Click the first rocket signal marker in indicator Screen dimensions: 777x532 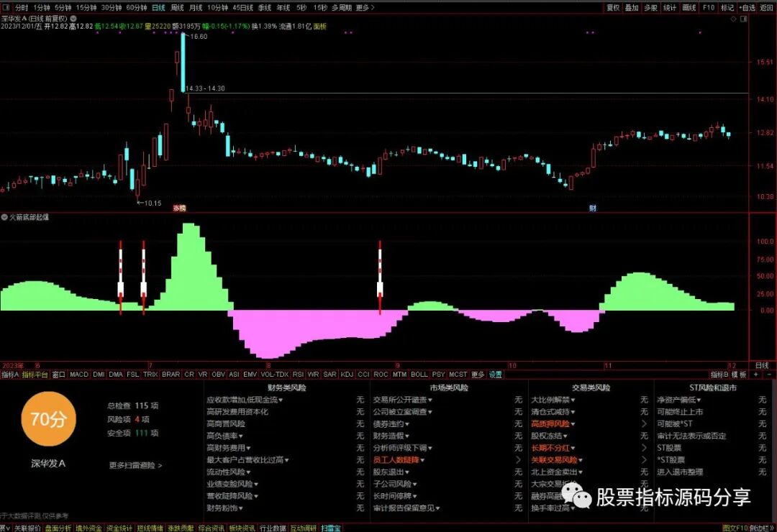120,278
